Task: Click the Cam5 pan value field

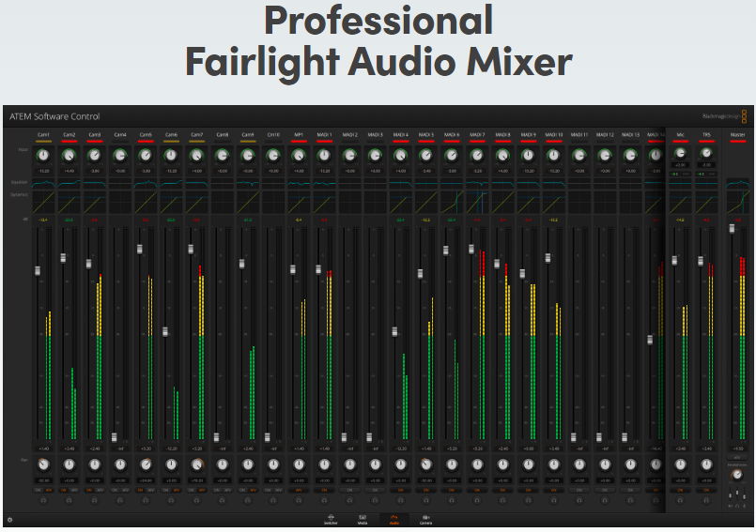Action: tap(146, 480)
